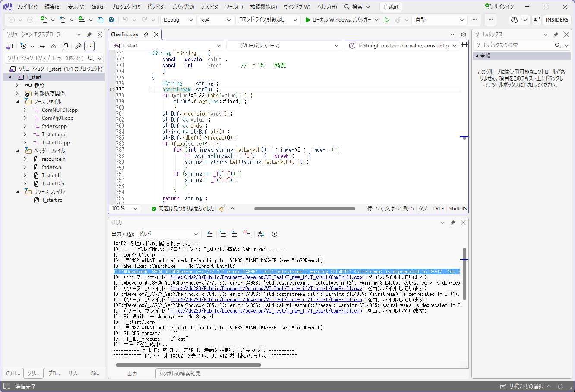575x392 pixels.
Task: Open the 100 % zoom dropdown
Action: point(125,209)
